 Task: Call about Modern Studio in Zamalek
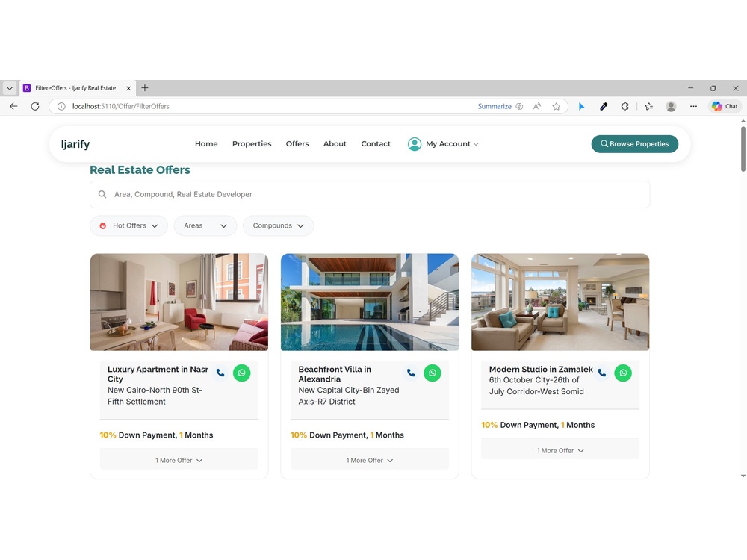pos(601,373)
